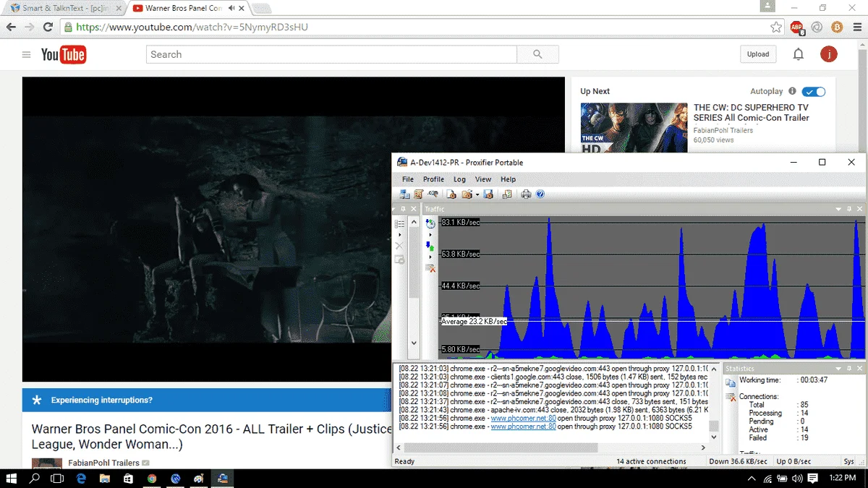
Task: Click the YouTube Search input field
Action: (331, 54)
